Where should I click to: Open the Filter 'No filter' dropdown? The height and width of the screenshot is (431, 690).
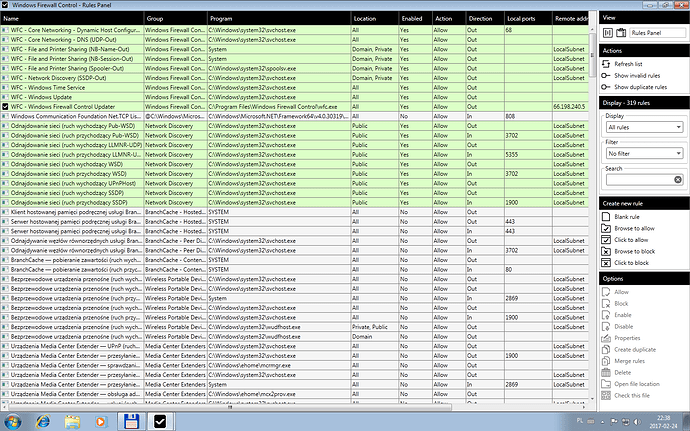tap(644, 153)
